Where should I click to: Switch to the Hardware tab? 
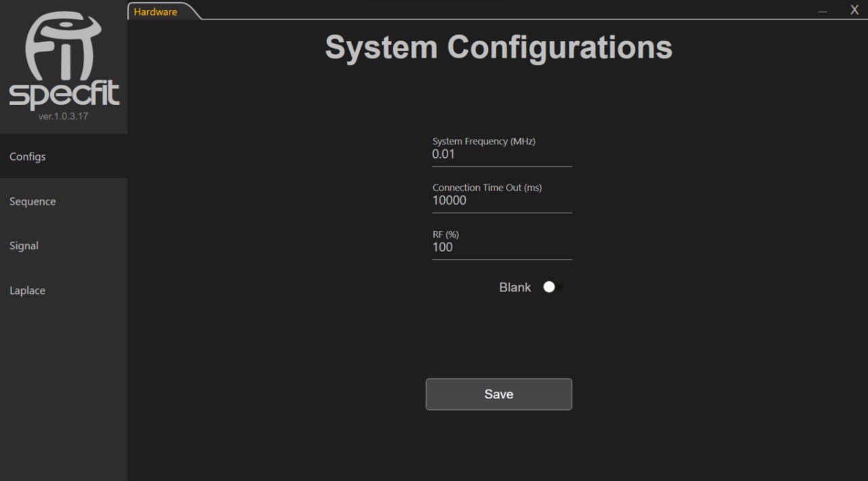(x=156, y=12)
